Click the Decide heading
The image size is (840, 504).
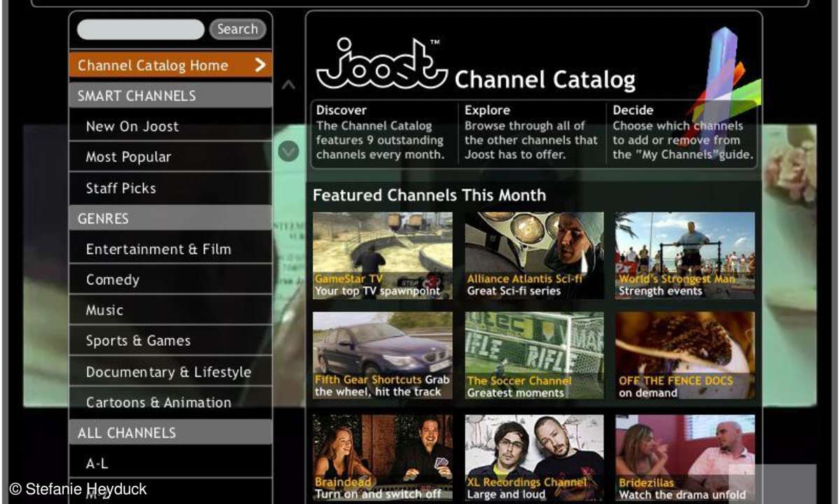pos(633,110)
